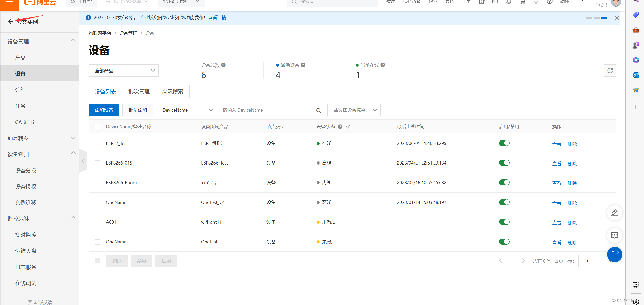Screen dimensions: 644x305
Task: Open the DeviceName search-type dropdown
Action: pyautogui.click(x=186, y=110)
